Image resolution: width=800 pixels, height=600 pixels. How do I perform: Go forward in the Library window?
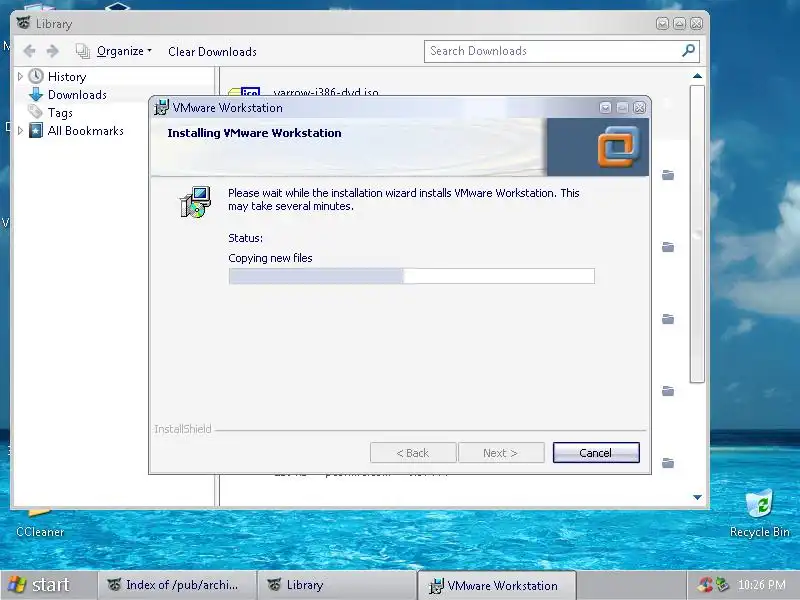pos(53,51)
